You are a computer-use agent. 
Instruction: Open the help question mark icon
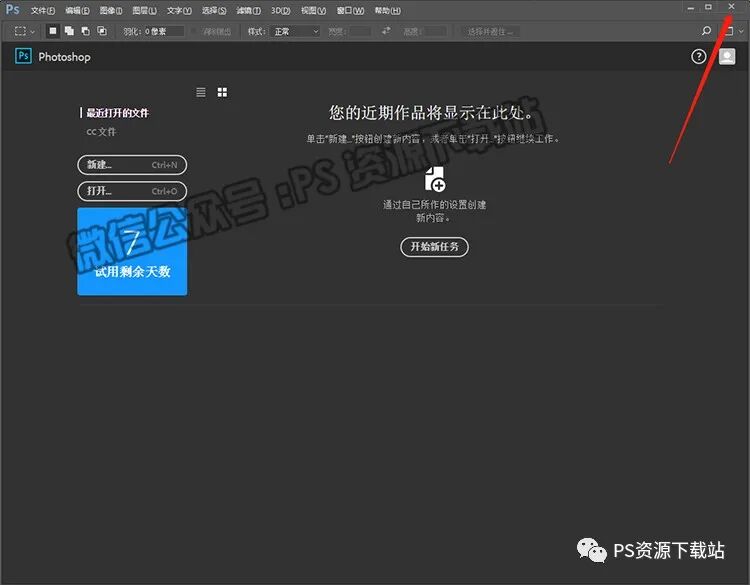(698, 57)
